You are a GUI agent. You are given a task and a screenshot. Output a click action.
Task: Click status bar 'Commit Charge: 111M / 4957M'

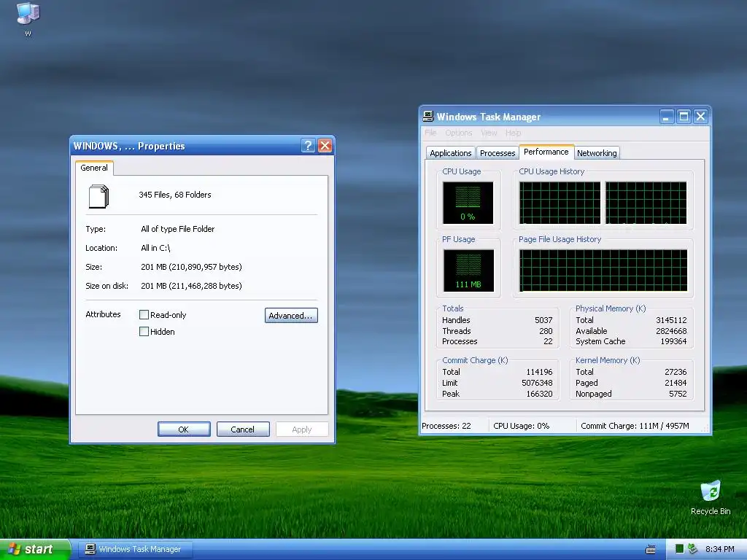tap(635, 426)
